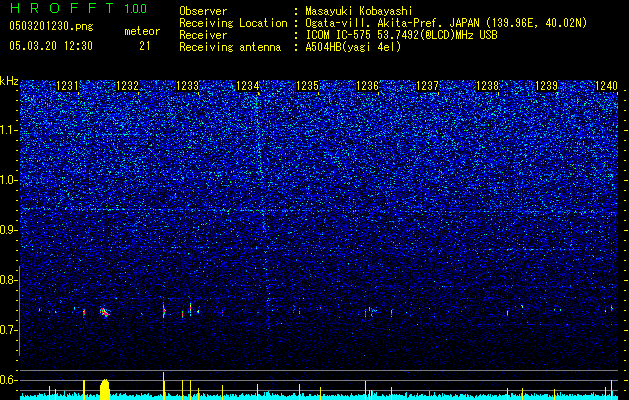Click the observer name Masayuki Kobayashi
This screenshot has height=400, width=629.
[x=359, y=11]
